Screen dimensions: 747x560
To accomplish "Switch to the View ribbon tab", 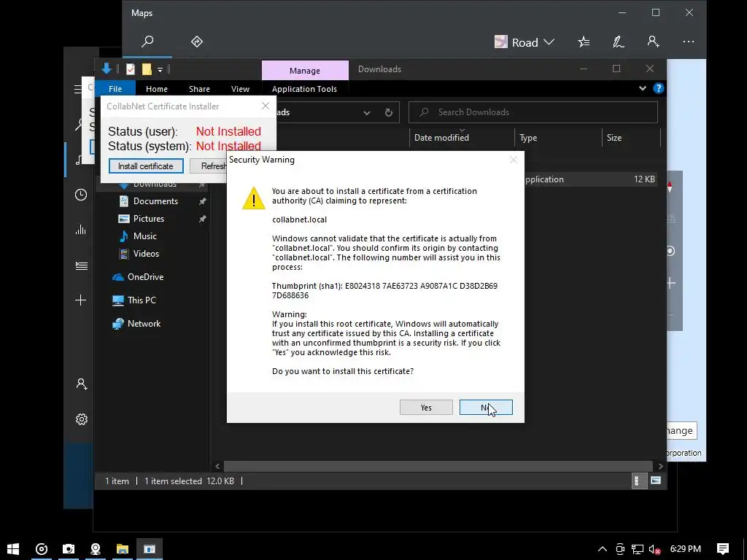I will click(x=240, y=88).
